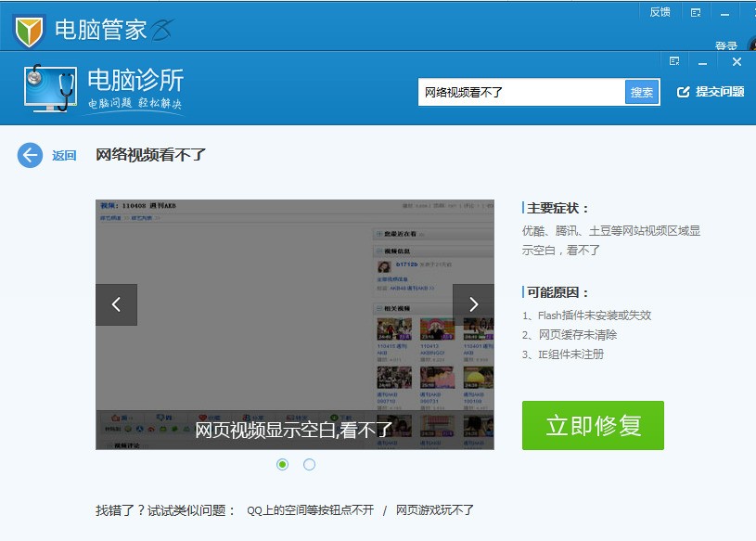
Task: Select the second carousel pagination dot
Action: point(309,464)
